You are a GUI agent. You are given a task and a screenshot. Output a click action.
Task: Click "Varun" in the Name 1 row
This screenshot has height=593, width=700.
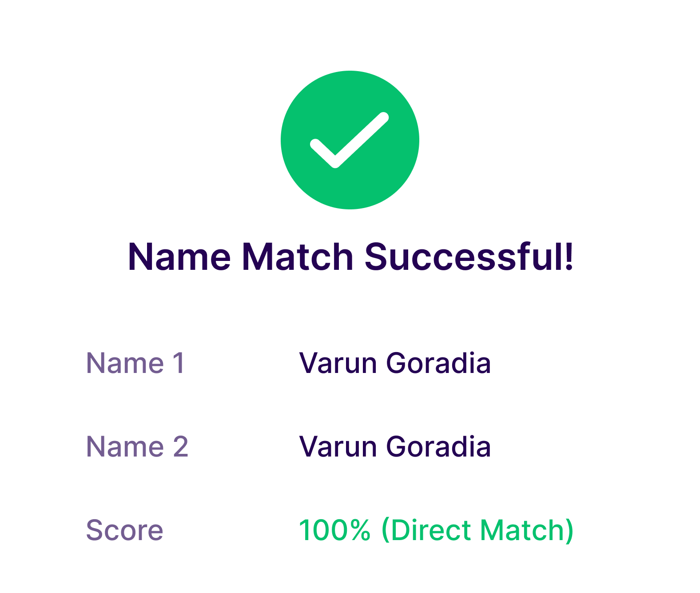pyautogui.click(x=338, y=363)
